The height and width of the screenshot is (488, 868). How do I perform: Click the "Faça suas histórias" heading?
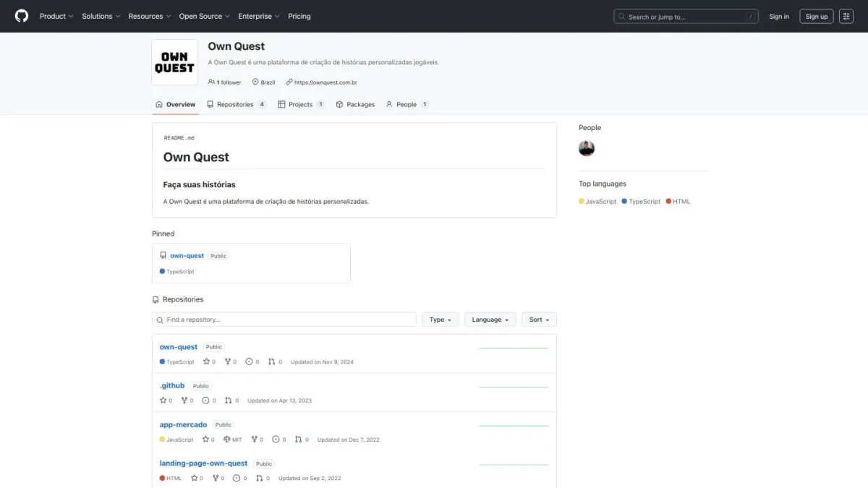(x=200, y=184)
